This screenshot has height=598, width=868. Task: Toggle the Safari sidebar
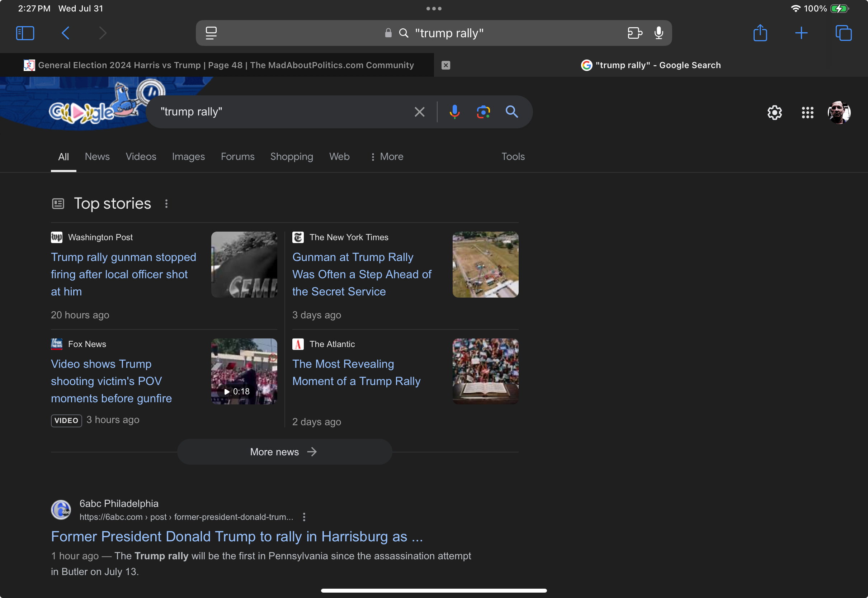(x=25, y=33)
